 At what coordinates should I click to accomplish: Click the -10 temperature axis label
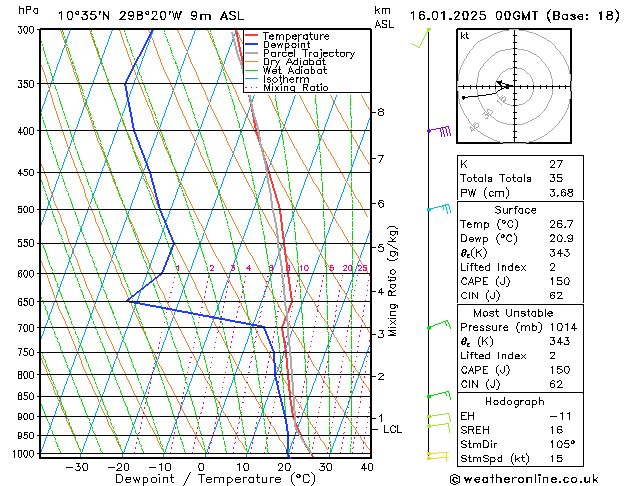tap(160, 467)
